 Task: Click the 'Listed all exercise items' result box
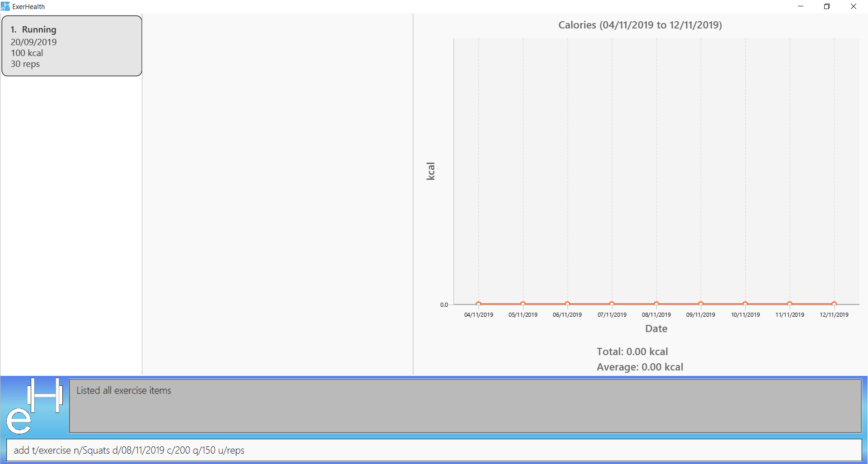(465, 406)
